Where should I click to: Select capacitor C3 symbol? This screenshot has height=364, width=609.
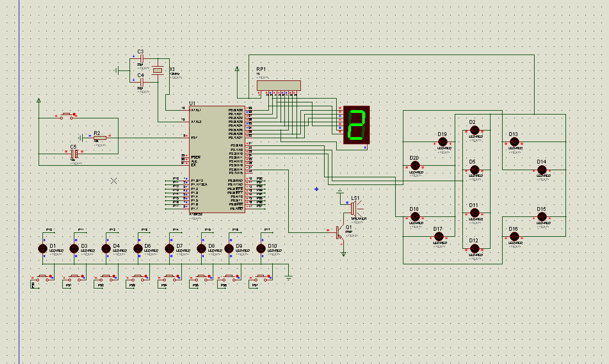(x=142, y=58)
